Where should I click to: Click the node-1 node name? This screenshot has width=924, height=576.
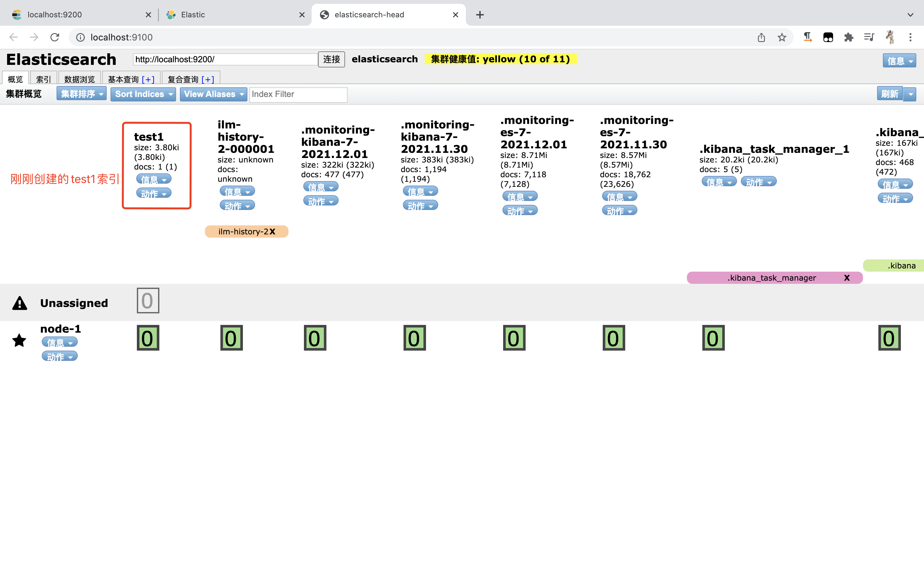61,329
